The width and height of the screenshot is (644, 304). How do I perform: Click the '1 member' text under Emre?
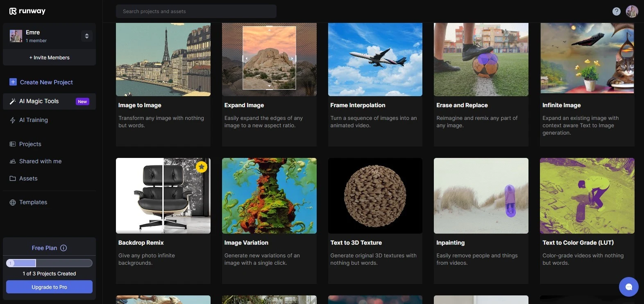pos(36,41)
